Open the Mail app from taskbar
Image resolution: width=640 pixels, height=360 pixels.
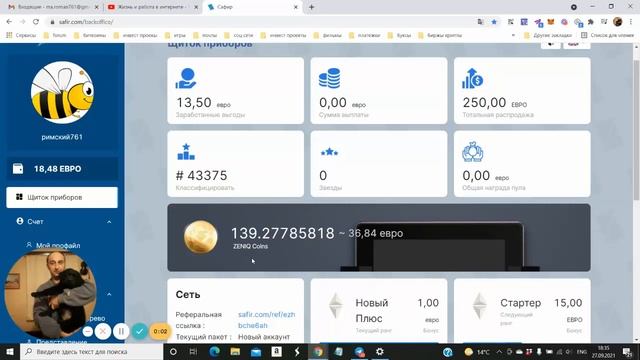(x=256, y=351)
